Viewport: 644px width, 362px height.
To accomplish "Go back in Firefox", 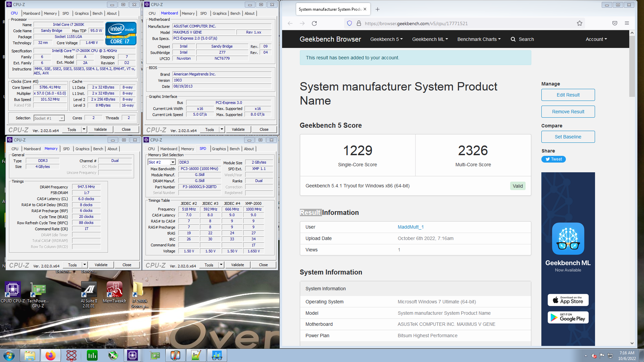I will [290, 23].
